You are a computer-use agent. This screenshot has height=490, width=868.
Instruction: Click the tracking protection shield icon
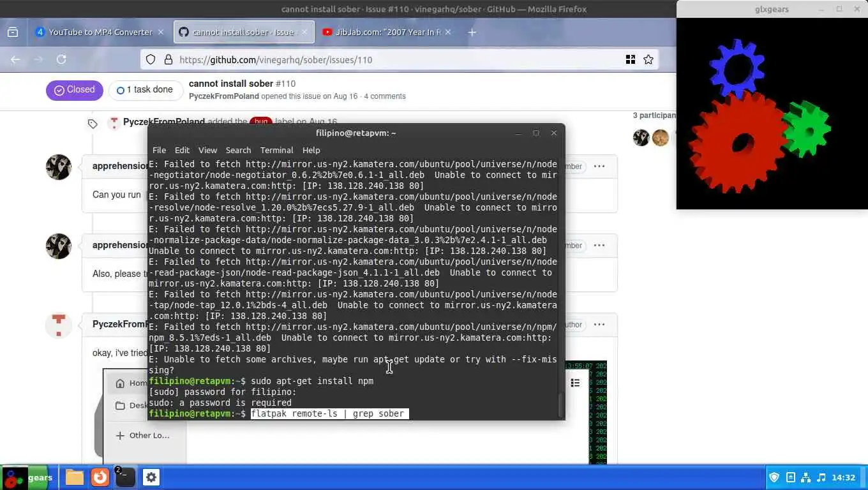click(x=151, y=59)
